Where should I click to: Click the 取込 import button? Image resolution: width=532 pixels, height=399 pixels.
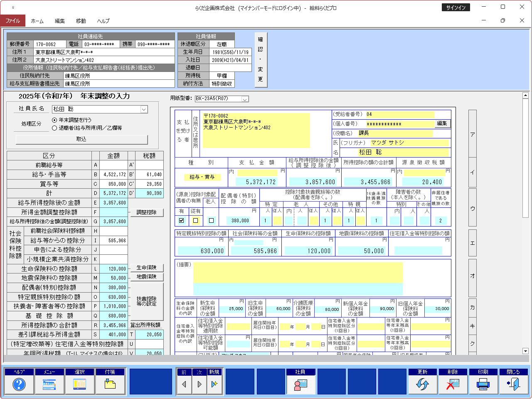[81, 139]
